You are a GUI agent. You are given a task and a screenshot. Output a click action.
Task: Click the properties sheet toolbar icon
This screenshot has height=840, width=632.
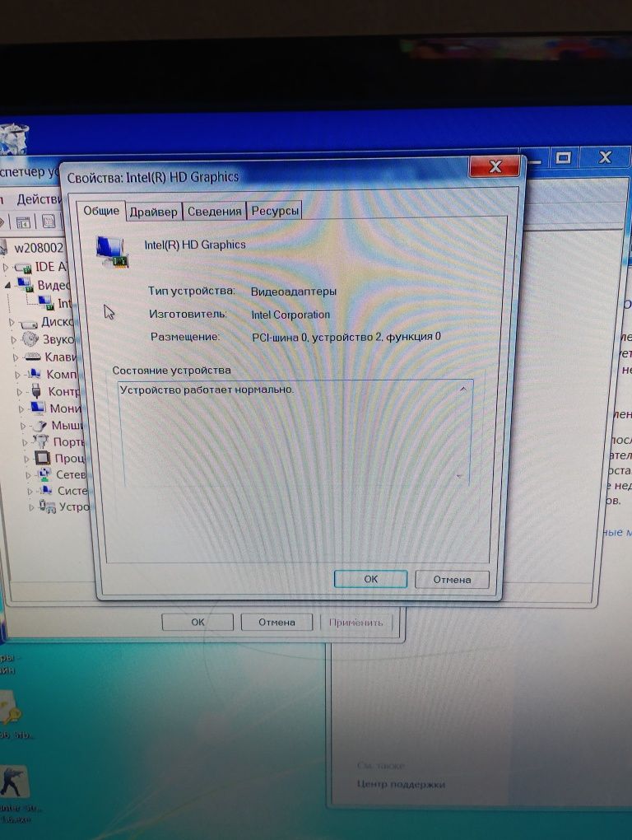(49, 222)
